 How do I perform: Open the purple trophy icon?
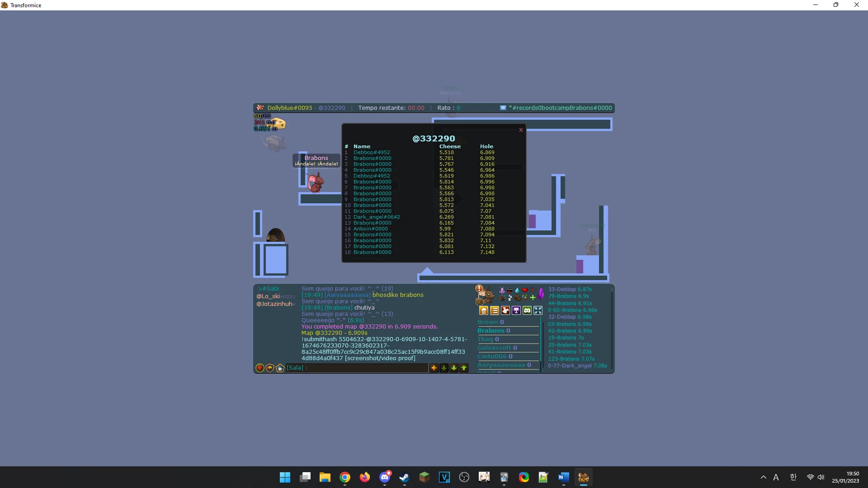click(x=516, y=310)
